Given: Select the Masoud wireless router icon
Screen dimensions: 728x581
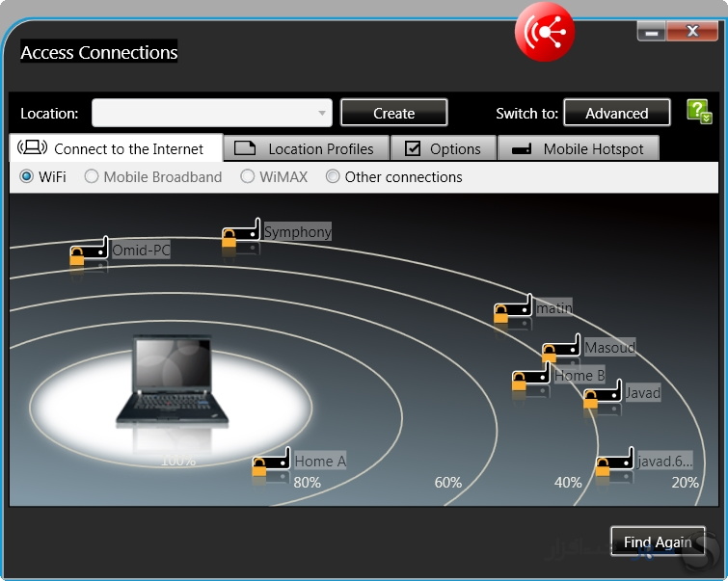Looking at the screenshot, I should click(561, 348).
